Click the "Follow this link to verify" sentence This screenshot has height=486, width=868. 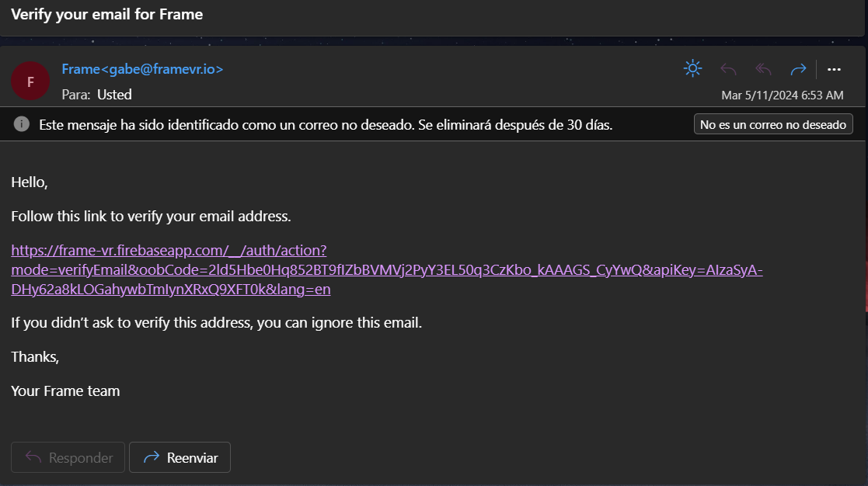pyautogui.click(x=151, y=216)
